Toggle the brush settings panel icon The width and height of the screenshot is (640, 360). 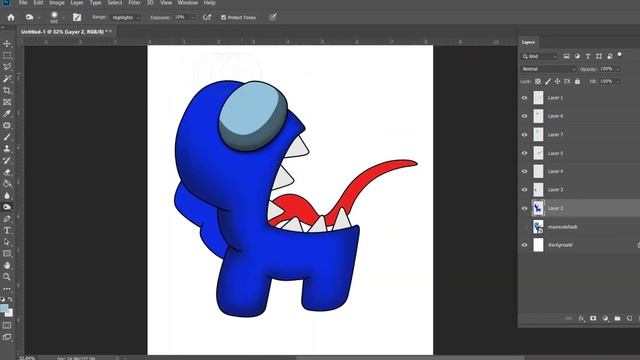[77, 17]
